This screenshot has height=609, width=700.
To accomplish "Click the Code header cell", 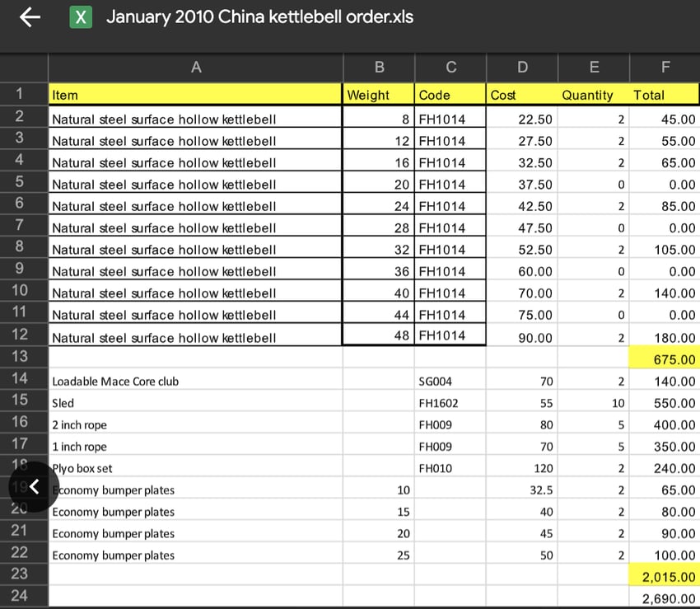I will pos(450,94).
